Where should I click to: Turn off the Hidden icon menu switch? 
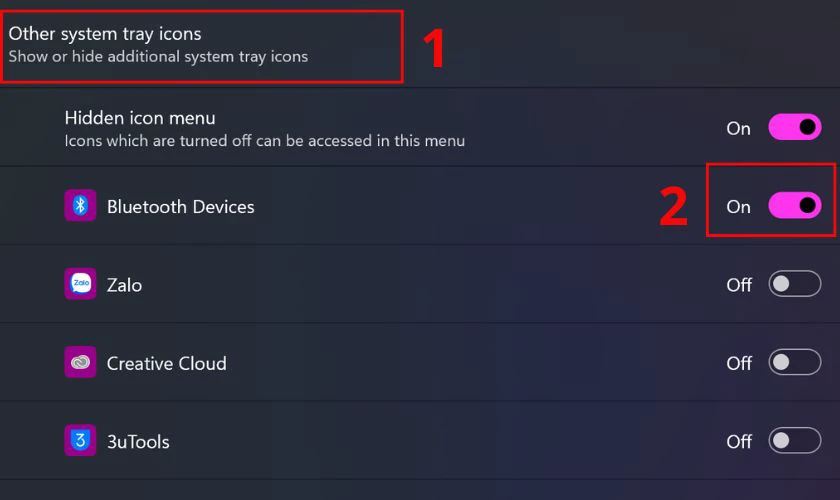794,127
